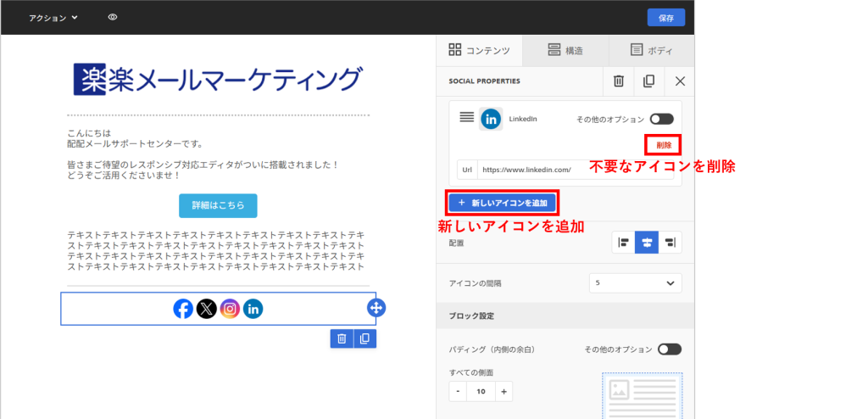The width and height of the screenshot is (868, 419).
Task: Open the アイコンの間隔 dropdown
Action: (x=636, y=283)
